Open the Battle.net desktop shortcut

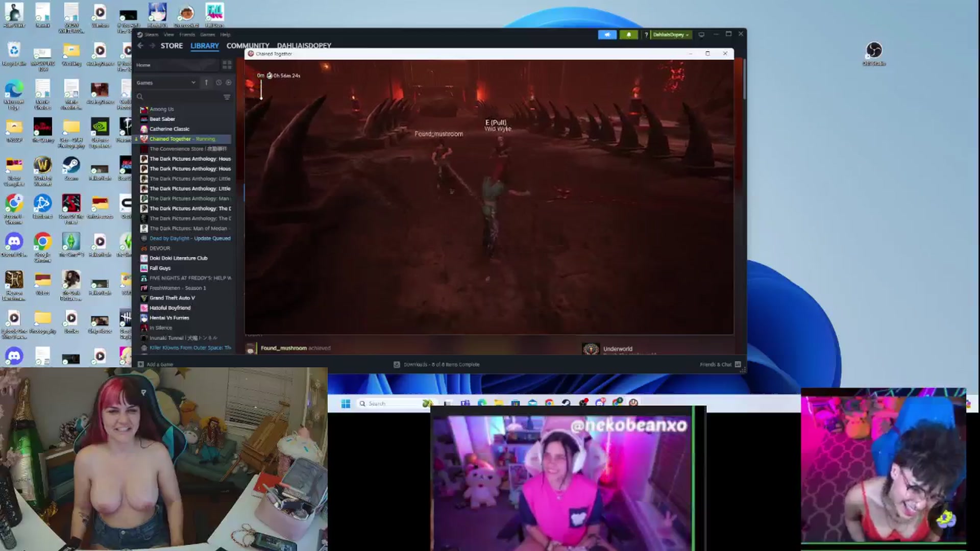pos(42,207)
